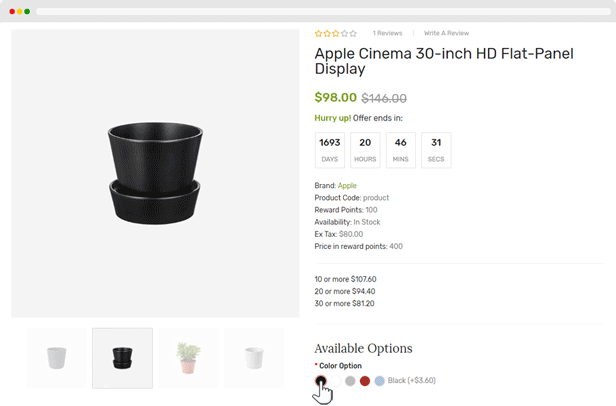Choose the light blue color swatch
Screen dimensions: 616x406
click(x=379, y=381)
